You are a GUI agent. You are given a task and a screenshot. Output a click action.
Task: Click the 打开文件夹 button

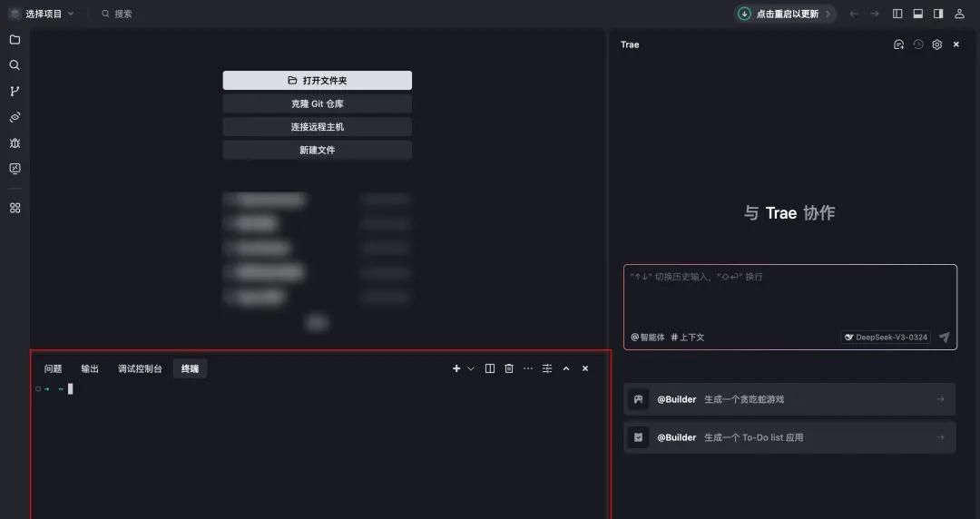click(317, 81)
